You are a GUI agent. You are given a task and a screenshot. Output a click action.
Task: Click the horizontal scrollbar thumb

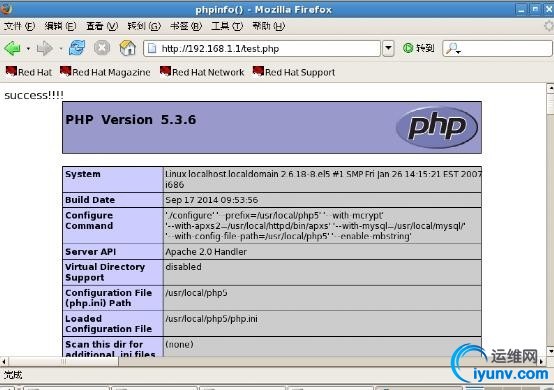(64, 361)
